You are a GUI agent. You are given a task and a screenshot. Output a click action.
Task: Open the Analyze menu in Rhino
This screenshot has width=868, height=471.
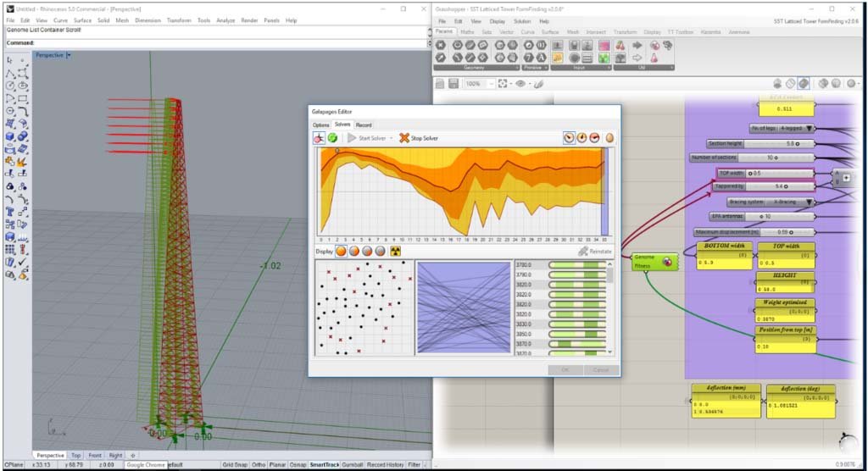coord(225,20)
